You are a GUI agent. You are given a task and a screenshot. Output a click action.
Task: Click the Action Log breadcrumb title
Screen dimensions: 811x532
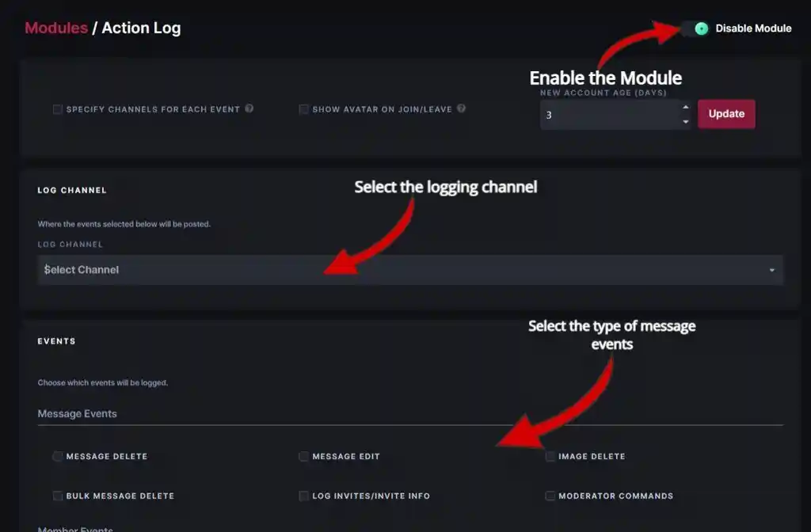point(141,28)
